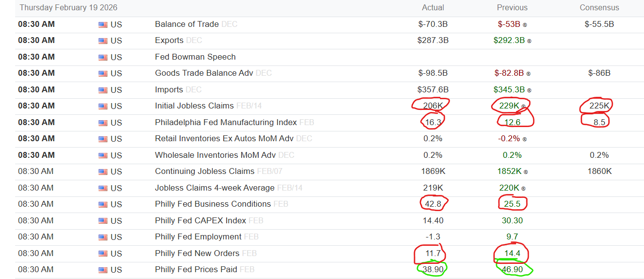Click the revision icon next to $-53B previous value

tap(525, 24)
